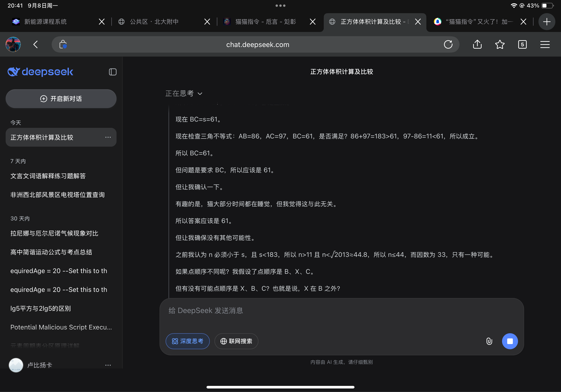Bookmark page with star icon
Screen dimensions: 561x392
pos(500,44)
